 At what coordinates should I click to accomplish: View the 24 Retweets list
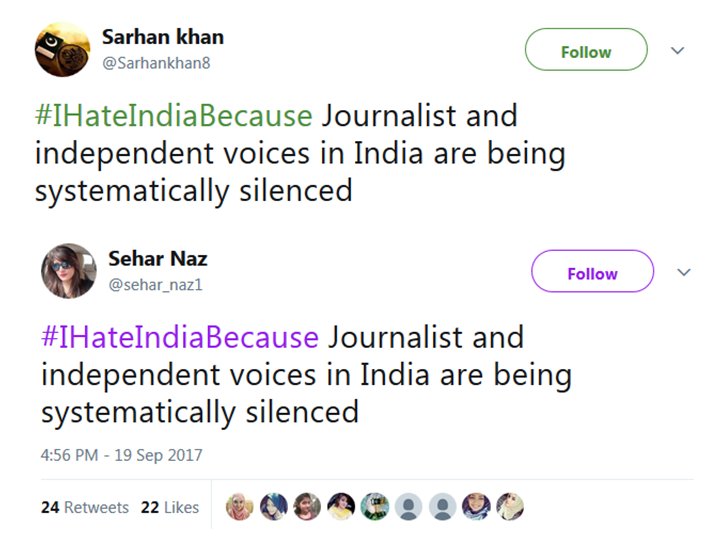85,507
